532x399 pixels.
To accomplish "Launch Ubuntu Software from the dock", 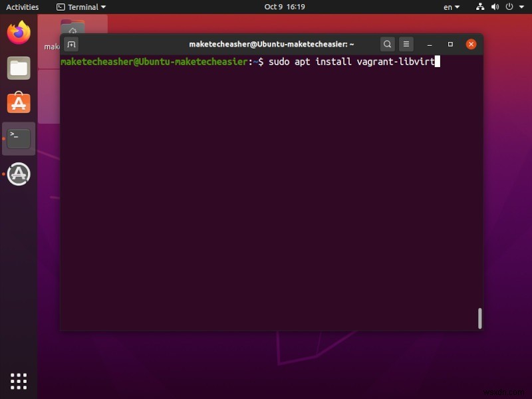I will (18, 103).
